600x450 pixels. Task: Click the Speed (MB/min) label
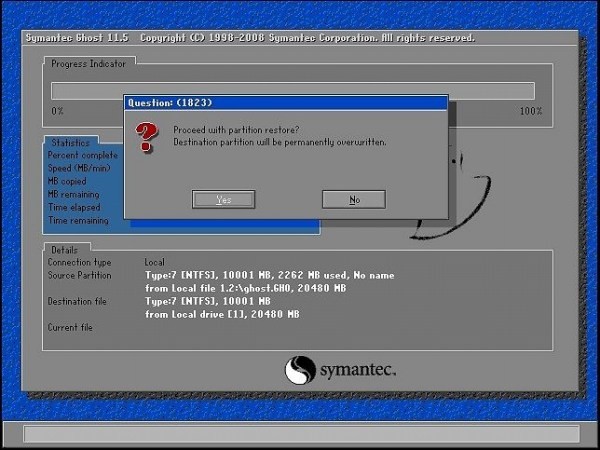(x=79, y=168)
